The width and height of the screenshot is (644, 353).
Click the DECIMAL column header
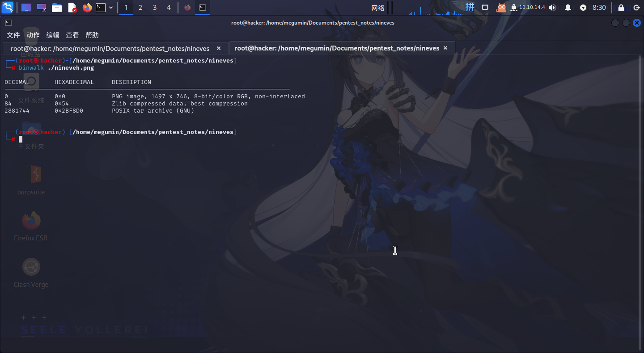tap(17, 82)
